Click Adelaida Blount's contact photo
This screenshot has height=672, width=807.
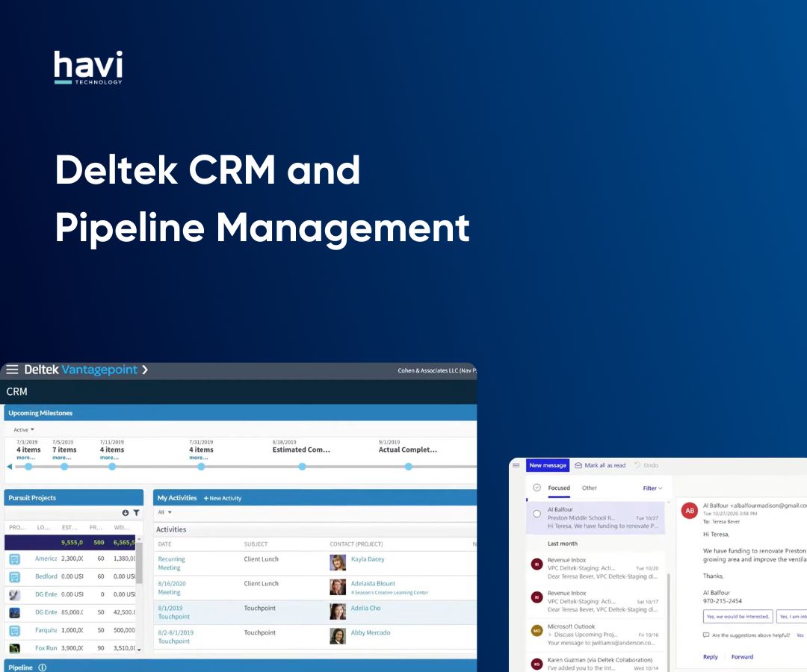pos(338,587)
